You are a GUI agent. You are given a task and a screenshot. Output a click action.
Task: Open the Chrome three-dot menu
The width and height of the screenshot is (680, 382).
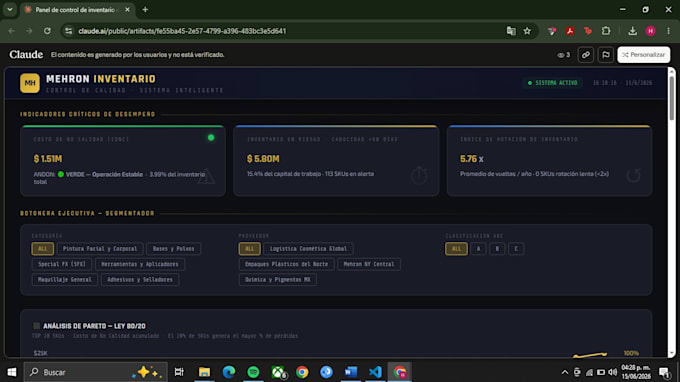tap(668, 31)
